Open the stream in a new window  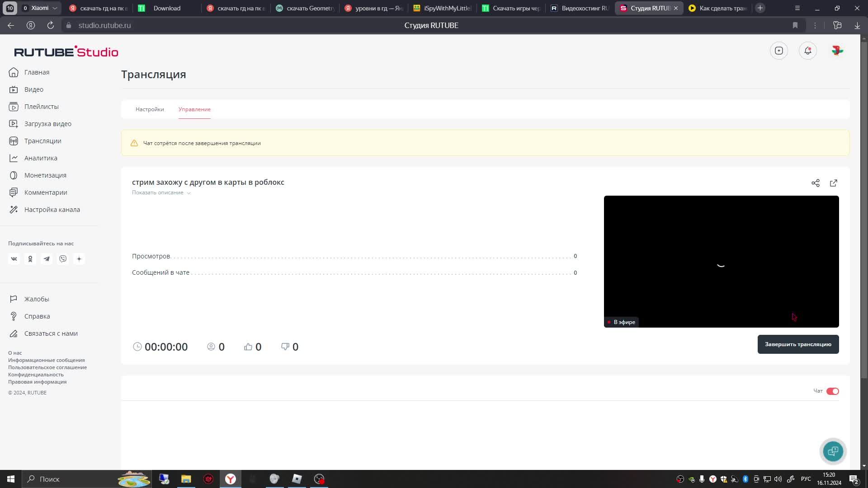pyautogui.click(x=833, y=183)
